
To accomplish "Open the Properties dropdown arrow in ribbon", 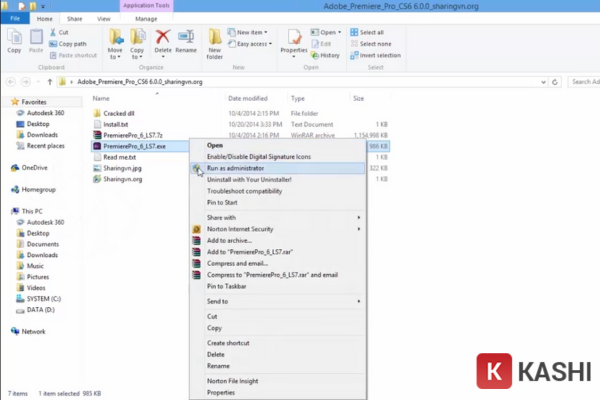I will click(294, 57).
